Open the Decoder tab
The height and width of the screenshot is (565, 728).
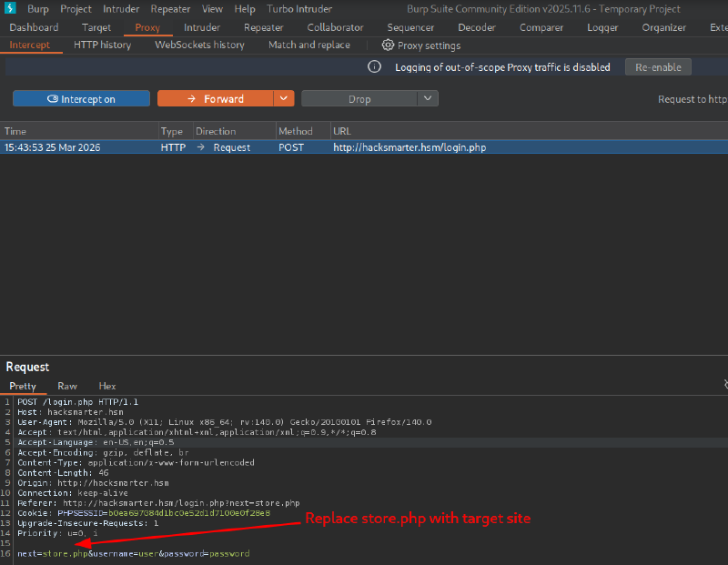(477, 27)
